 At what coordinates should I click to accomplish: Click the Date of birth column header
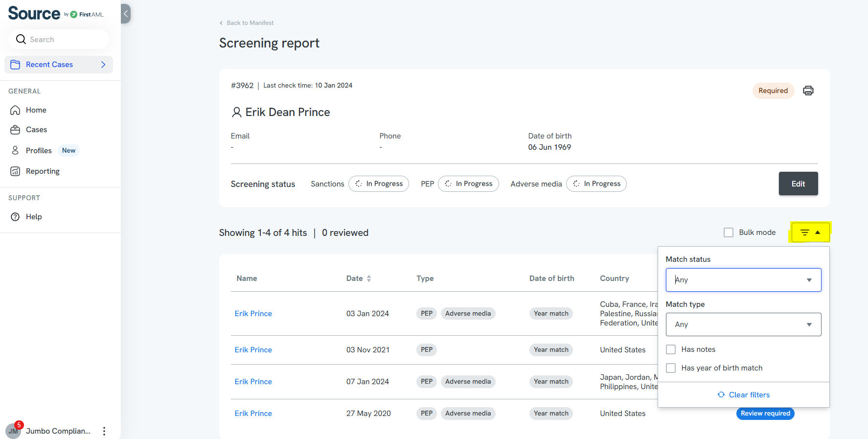[x=552, y=278]
